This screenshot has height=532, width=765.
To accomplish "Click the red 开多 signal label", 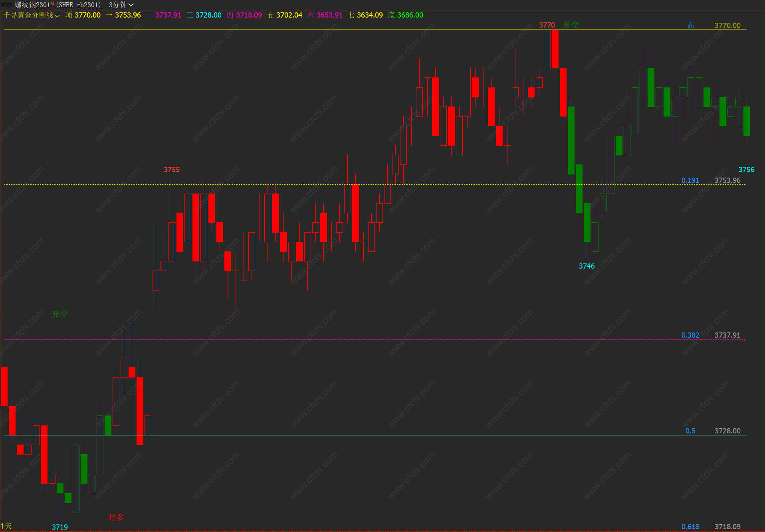I will click(x=116, y=517).
